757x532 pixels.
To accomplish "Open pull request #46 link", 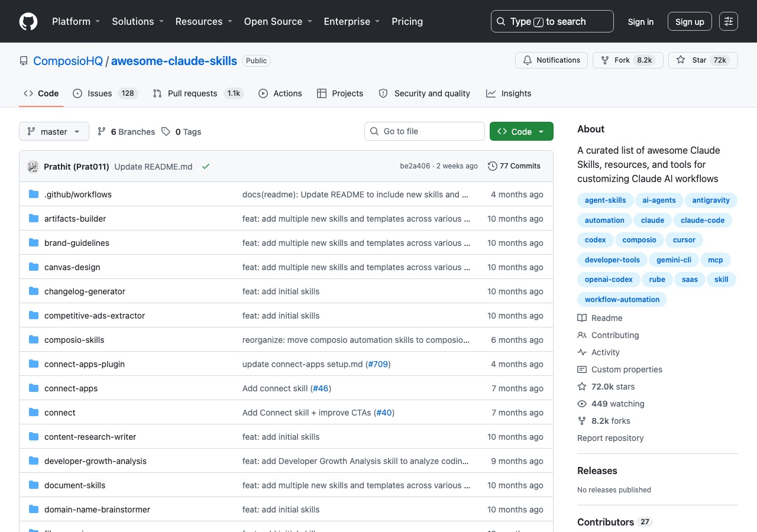I will [321, 388].
